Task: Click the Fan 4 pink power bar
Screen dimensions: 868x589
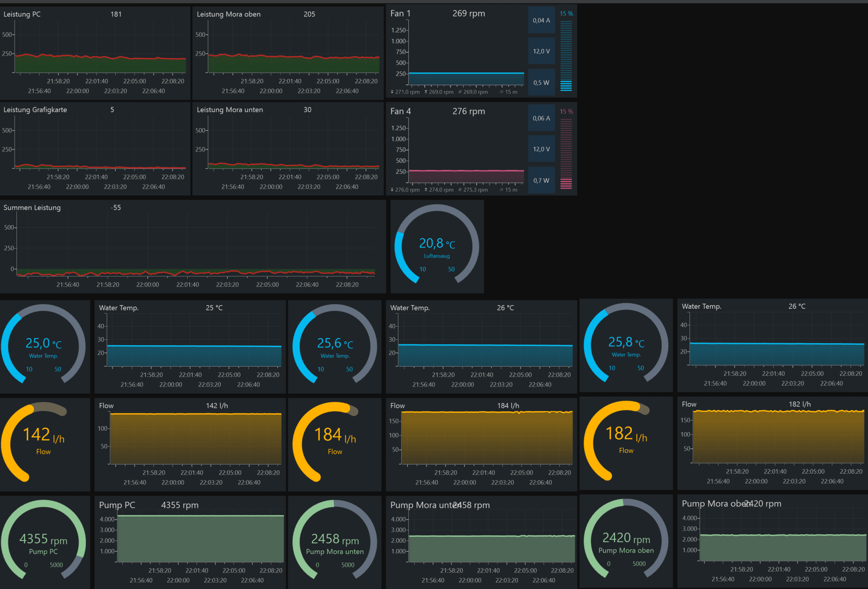Action: [x=566, y=153]
